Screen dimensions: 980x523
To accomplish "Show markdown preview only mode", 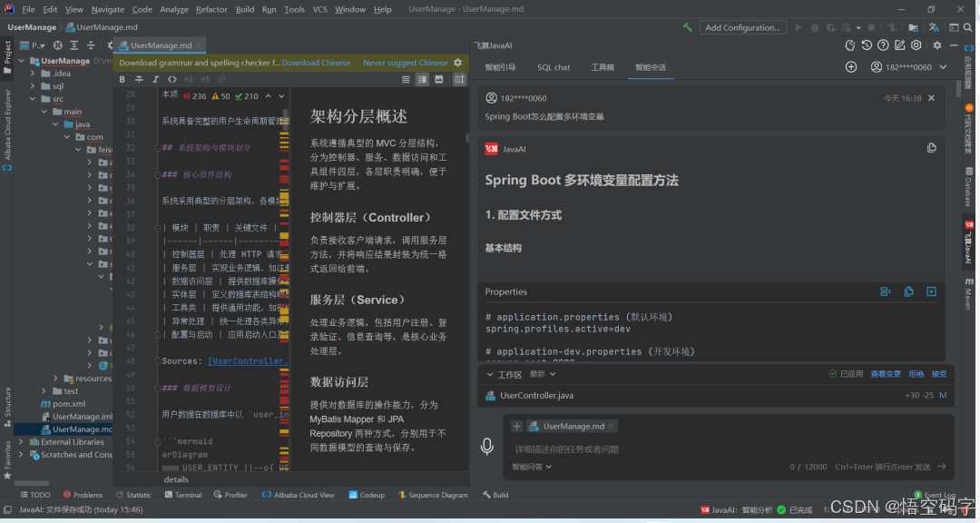I will 439,80.
